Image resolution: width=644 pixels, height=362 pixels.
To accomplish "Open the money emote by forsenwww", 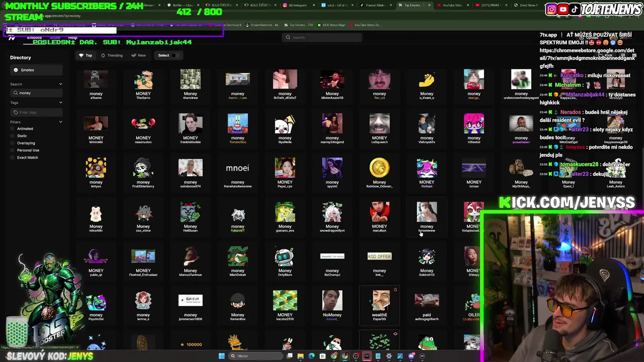I will tap(427, 217).
